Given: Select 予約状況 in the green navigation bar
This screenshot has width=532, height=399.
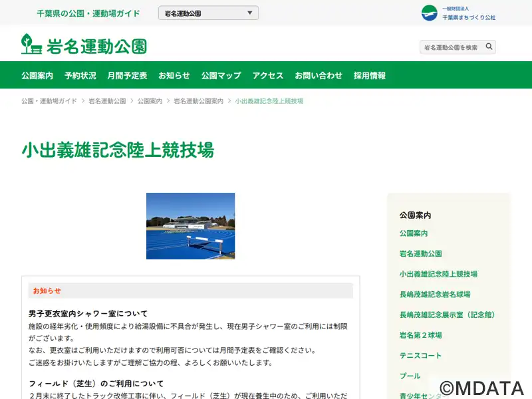Looking at the screenshot, I should coord(80,76).
